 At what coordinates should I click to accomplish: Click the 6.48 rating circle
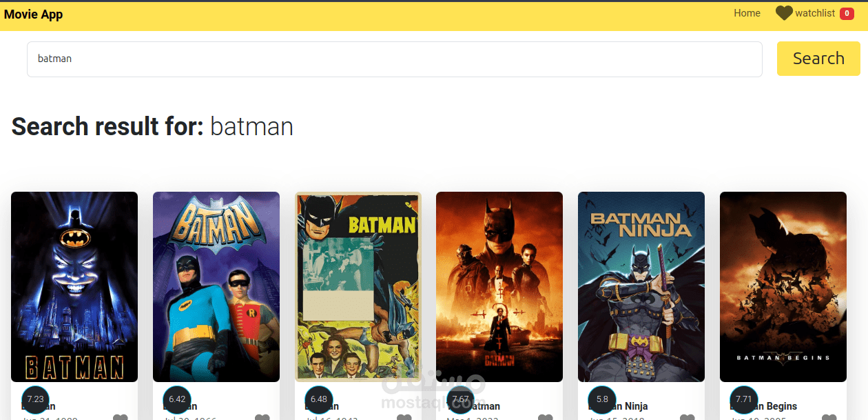(319, 399)
